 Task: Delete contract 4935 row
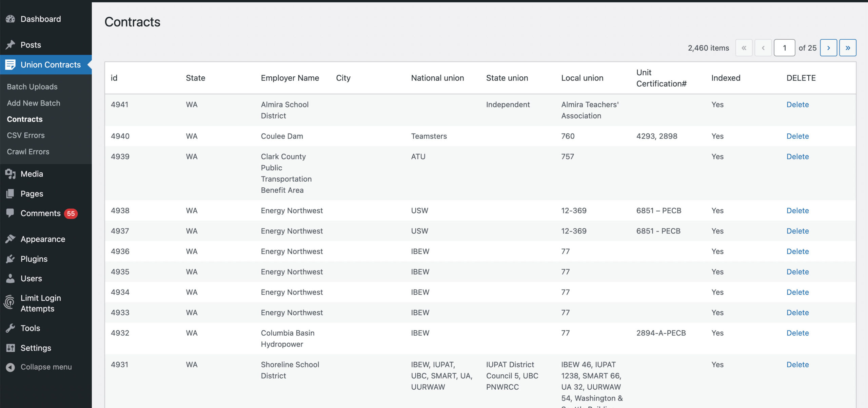[x=797, y=272]
